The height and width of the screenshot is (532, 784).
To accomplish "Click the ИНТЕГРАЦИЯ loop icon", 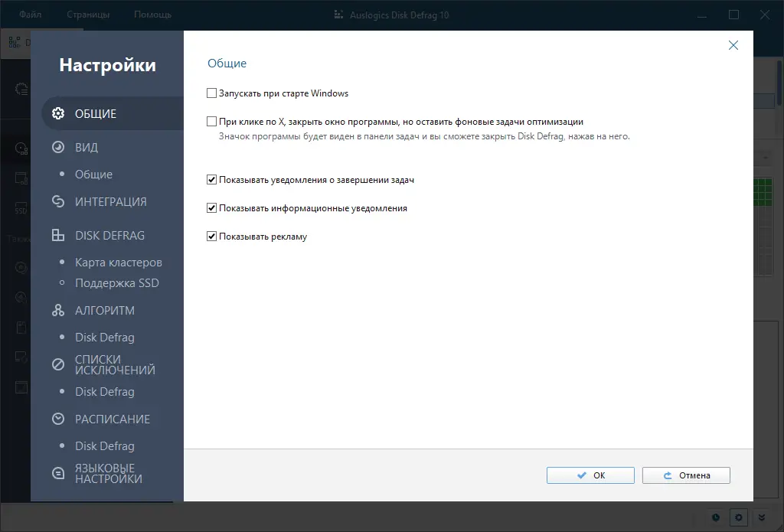I will pyautogui.click(x=57, y=201).
